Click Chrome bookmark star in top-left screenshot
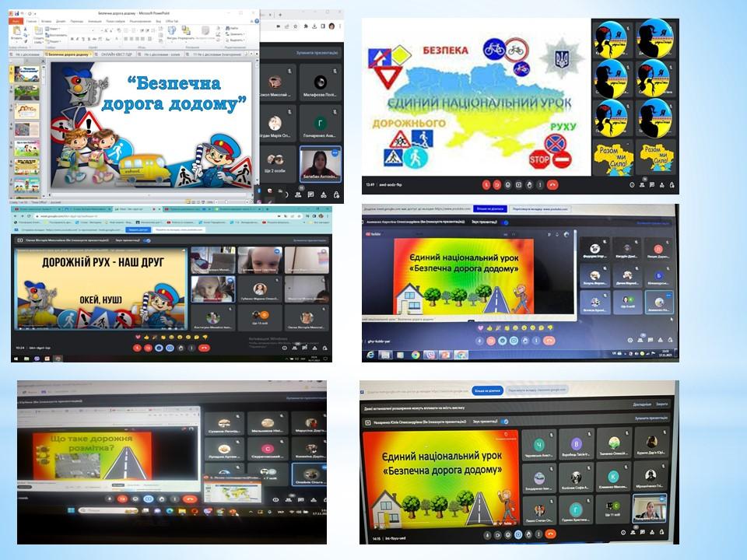 (296, 26)
